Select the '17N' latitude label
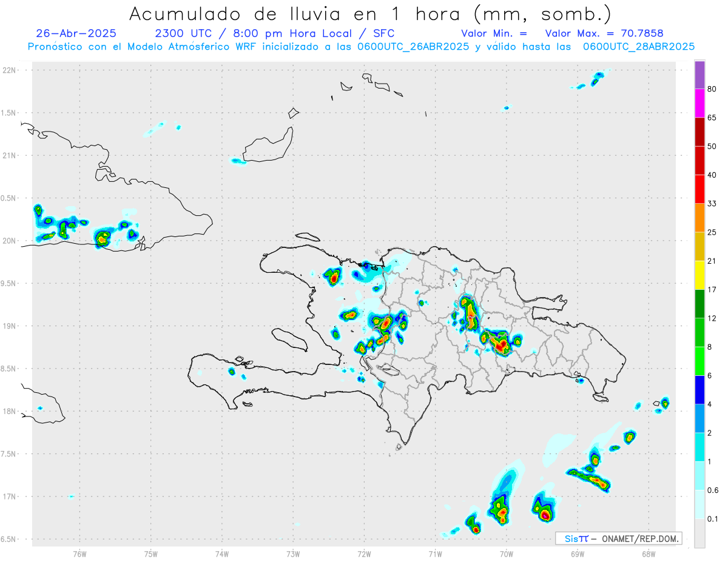Image resolution: width=728 pixels, height=562 pixels. coord(10,497)
